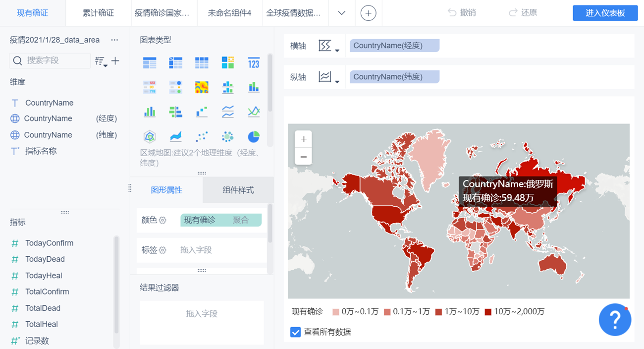The height and width of the screenshot is (349, 644).
Task: Switch to the 累计确证 tab
Action: click(98, 13)
